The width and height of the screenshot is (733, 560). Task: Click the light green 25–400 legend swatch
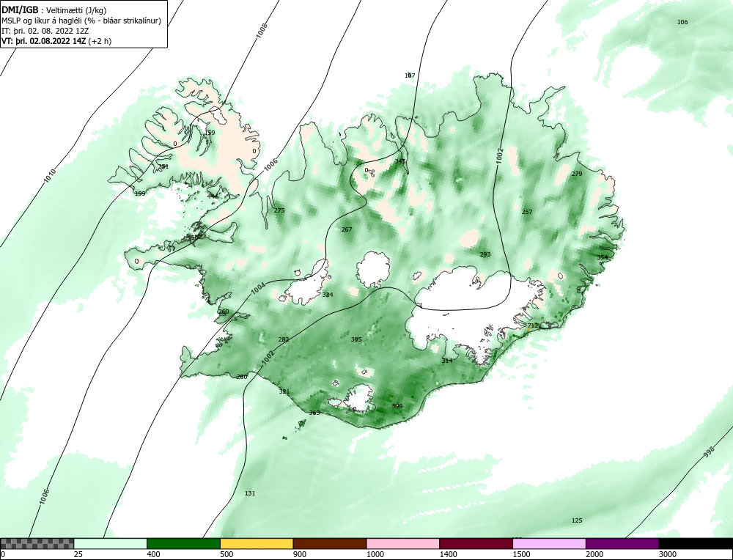(x=111, y=544)
